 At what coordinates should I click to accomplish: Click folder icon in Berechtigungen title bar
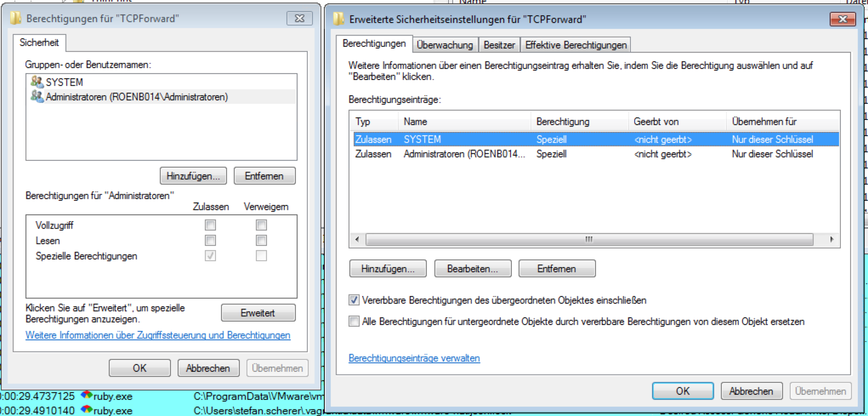[x=16, y=18]
